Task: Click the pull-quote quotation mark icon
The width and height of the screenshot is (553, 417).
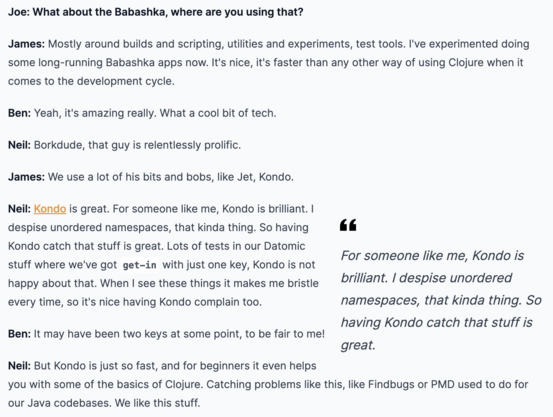Action: (x=348, y=225)
